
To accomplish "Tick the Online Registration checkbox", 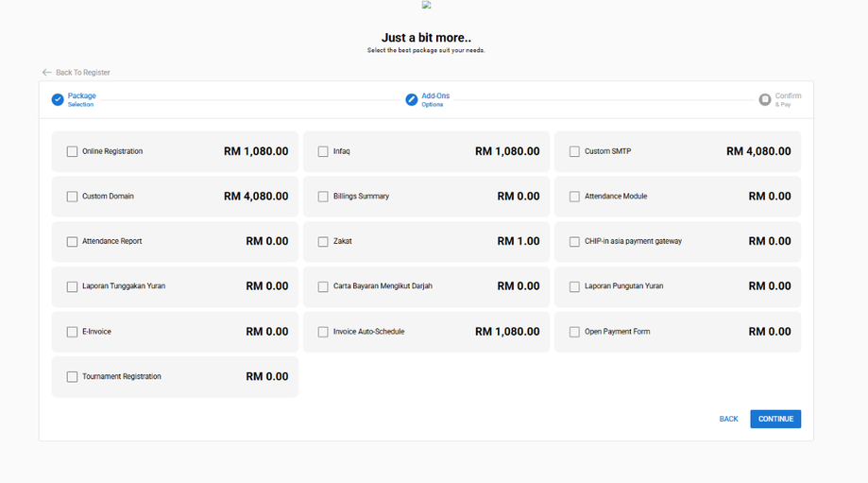I will click(72, 151).
